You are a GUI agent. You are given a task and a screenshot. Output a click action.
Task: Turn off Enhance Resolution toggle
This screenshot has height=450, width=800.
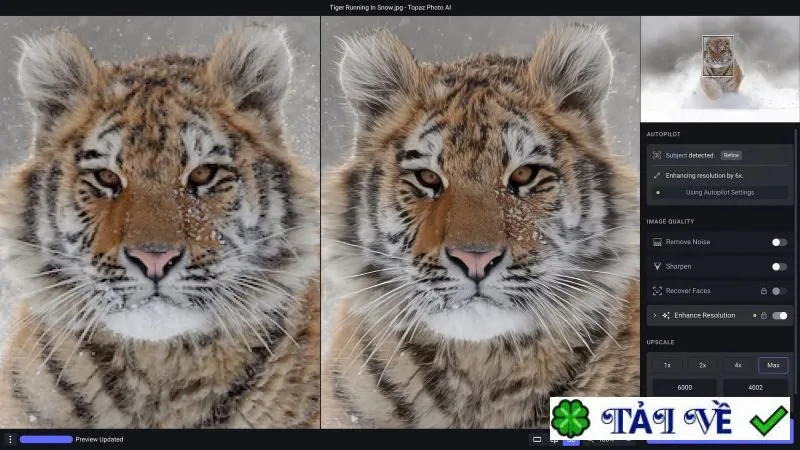(x=779, y=315)
